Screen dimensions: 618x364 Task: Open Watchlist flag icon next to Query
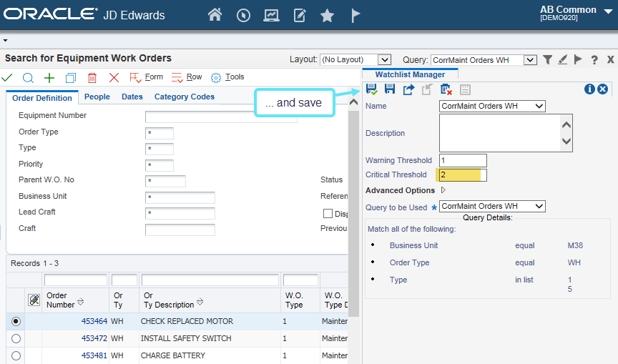(578, 59)
